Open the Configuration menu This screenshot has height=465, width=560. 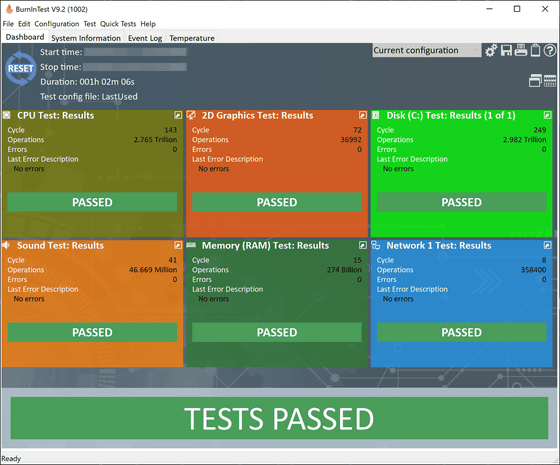pyautogui.click(x=57, y=24)
